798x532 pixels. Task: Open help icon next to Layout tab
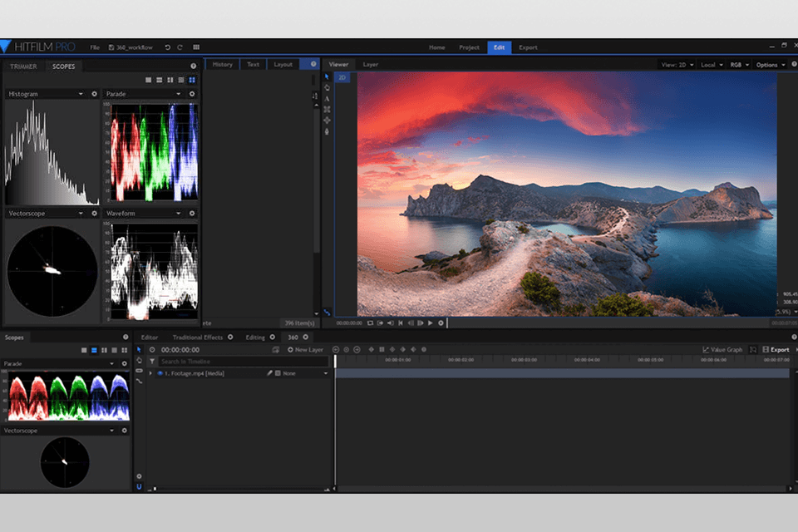313,64
